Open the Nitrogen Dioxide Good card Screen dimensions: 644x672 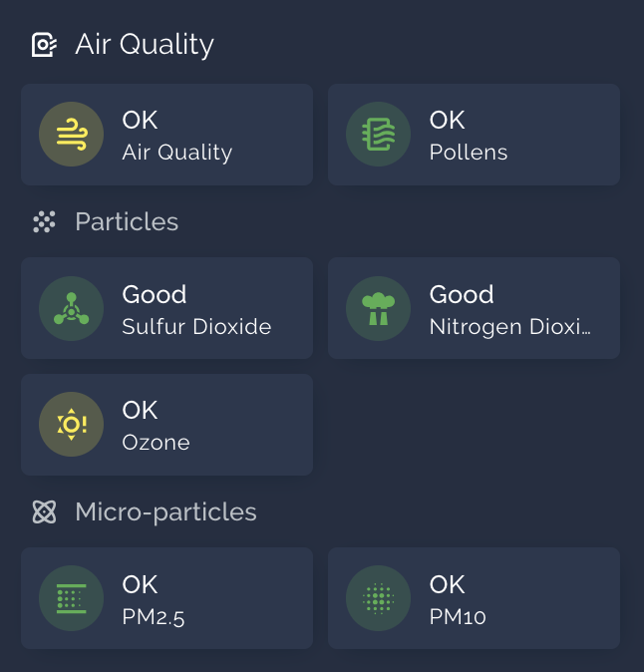tap(474, 308)
